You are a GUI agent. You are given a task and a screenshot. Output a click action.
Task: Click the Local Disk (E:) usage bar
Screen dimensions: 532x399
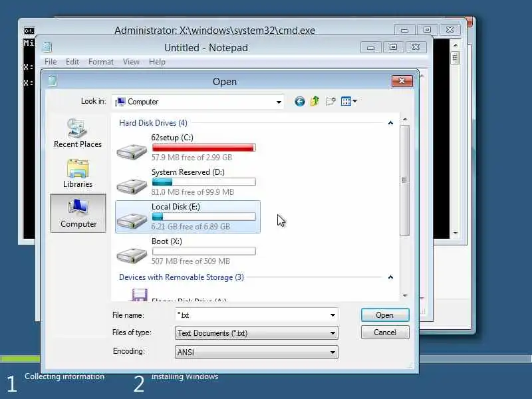204,217
